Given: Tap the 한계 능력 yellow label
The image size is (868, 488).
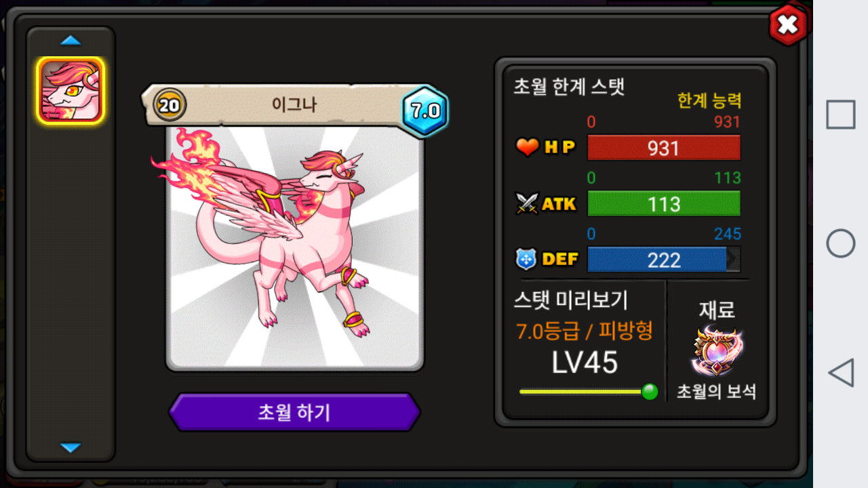Looking at the screenshot, I should click(x=709, y=101).
